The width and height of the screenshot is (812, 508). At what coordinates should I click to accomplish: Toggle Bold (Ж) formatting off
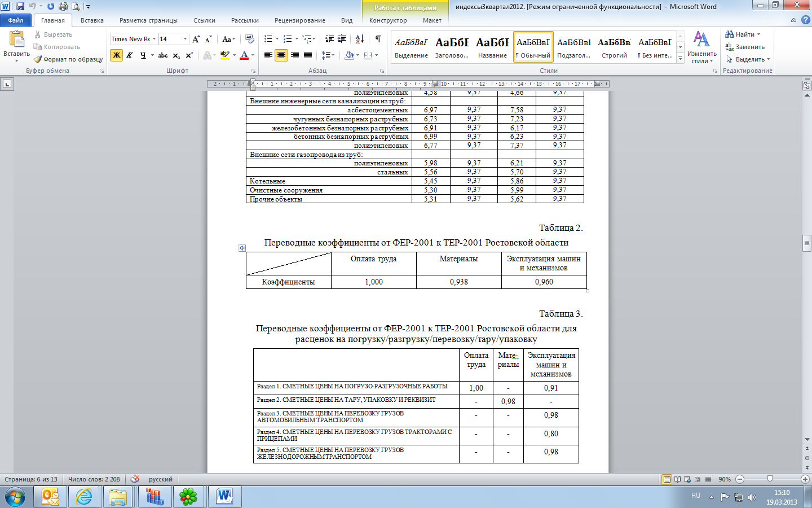pyautogui.click(x=116, y=55)
